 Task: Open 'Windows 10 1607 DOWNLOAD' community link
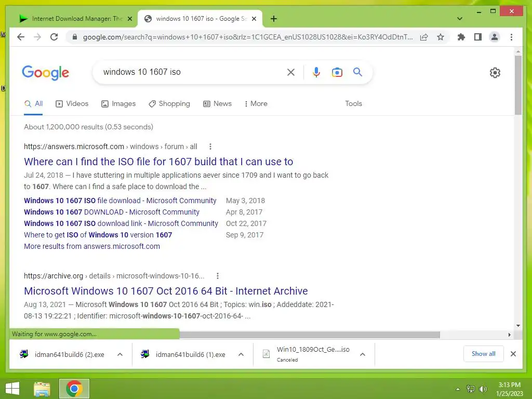point(112,212)
